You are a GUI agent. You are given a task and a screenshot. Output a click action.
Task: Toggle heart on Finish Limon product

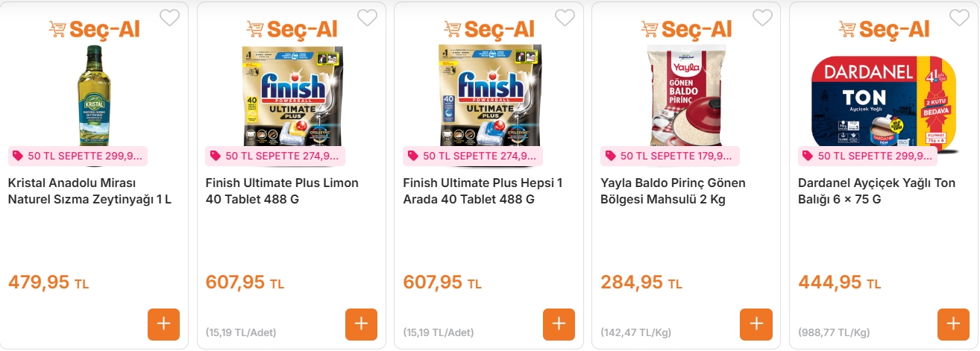tap(368, 17)
